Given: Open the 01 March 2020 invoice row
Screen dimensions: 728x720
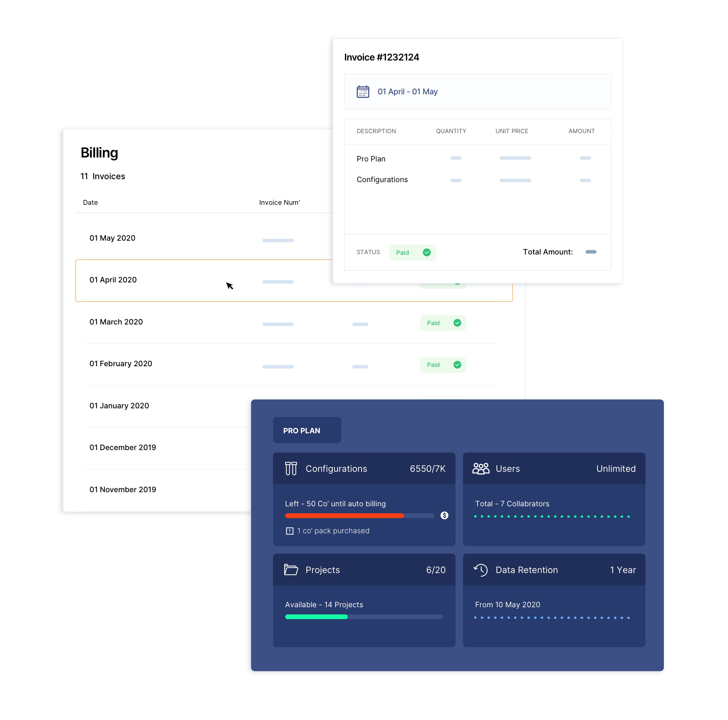Looking at the screenshot, I should [x=291, y=323].
